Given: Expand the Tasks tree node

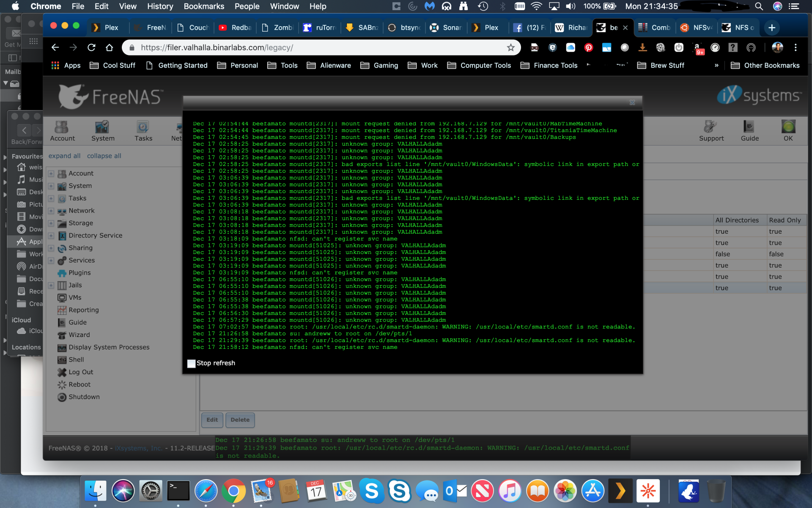Looking at the screenshot, I should [51, 198].
